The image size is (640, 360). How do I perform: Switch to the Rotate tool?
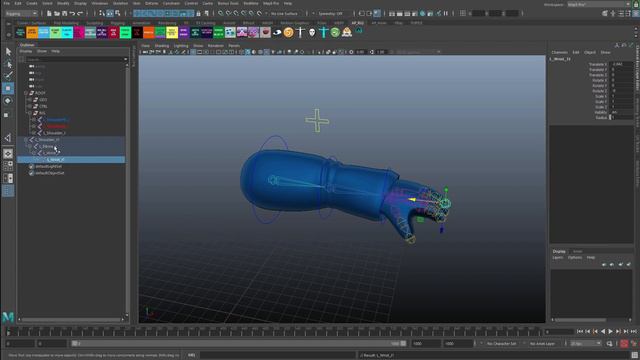pyautogui.click(x=8, y=100)
